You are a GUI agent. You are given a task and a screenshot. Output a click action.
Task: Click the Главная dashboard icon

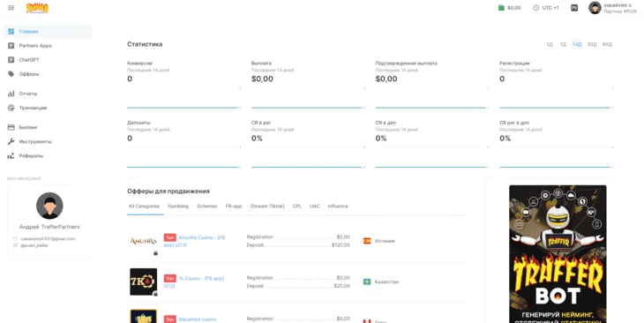[11, 31]
